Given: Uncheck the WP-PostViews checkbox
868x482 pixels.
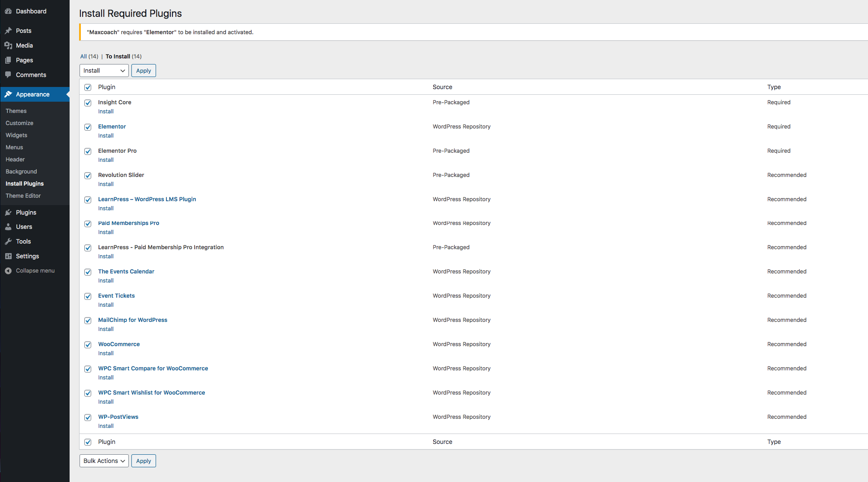Looking at the screenshot, I should [88, 418].
